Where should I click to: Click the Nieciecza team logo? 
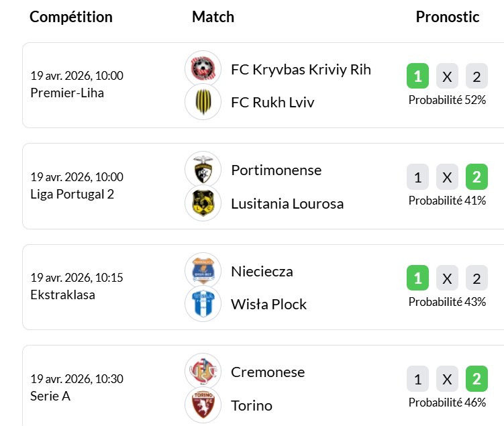[x=203, y=270]
